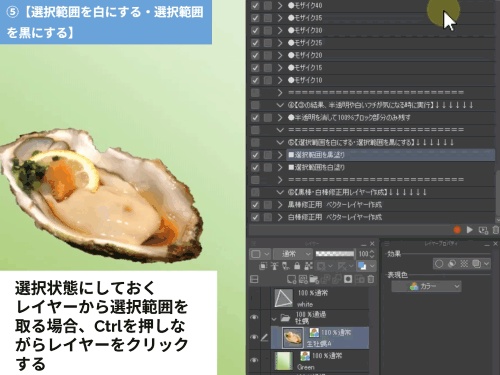Image resolution: width=500 pixels, height=375 pixels.
Task: Select the white layer thumbnail
Action: [284, 298]
